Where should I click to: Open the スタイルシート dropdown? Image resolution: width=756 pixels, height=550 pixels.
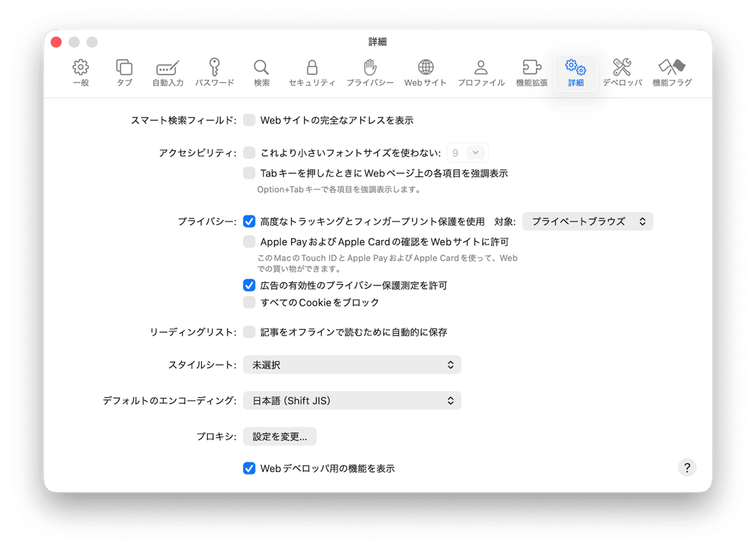click(352, 364)
